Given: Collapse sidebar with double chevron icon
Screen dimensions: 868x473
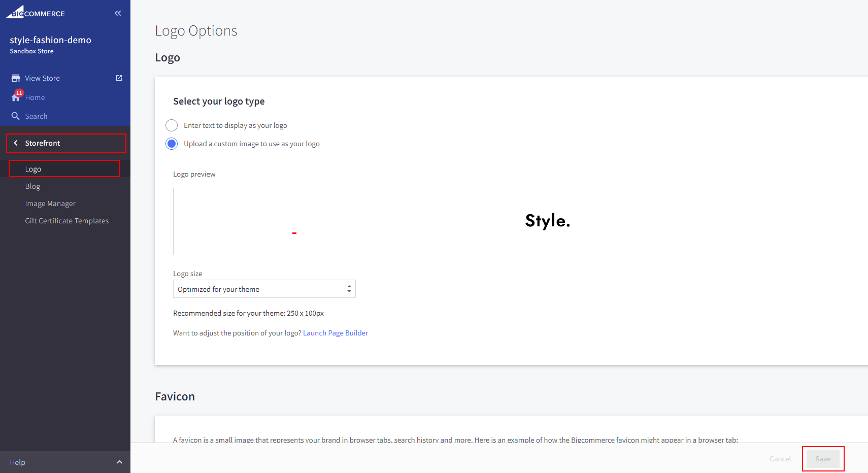Looking at the screenshot, I should click(x=118, y=13).
